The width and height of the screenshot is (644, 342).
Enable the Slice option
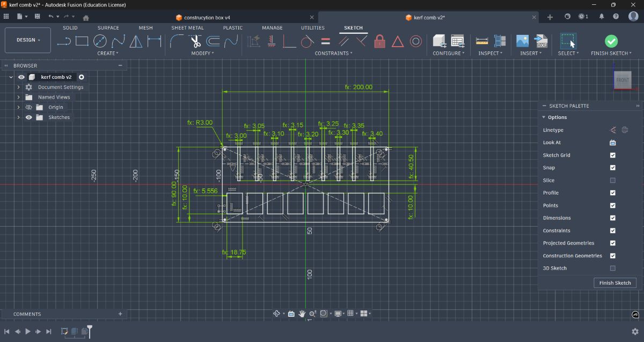pyautogui.click(x=613, y=180)
